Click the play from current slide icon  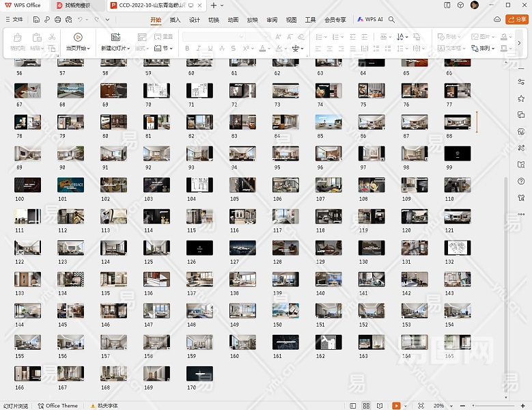pos(78,38)
